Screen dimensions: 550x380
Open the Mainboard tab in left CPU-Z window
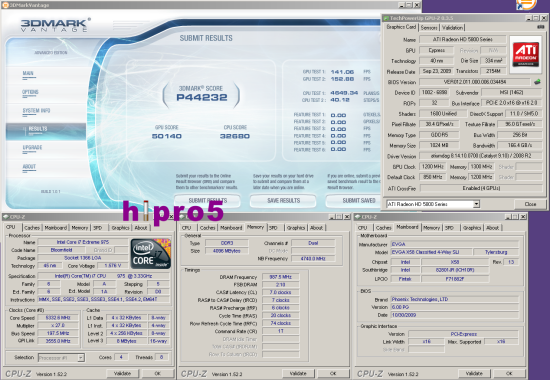point(55,228)
